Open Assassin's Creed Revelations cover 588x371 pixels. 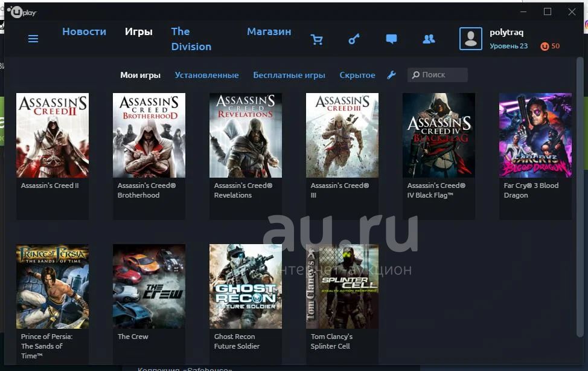coord(246,135)
